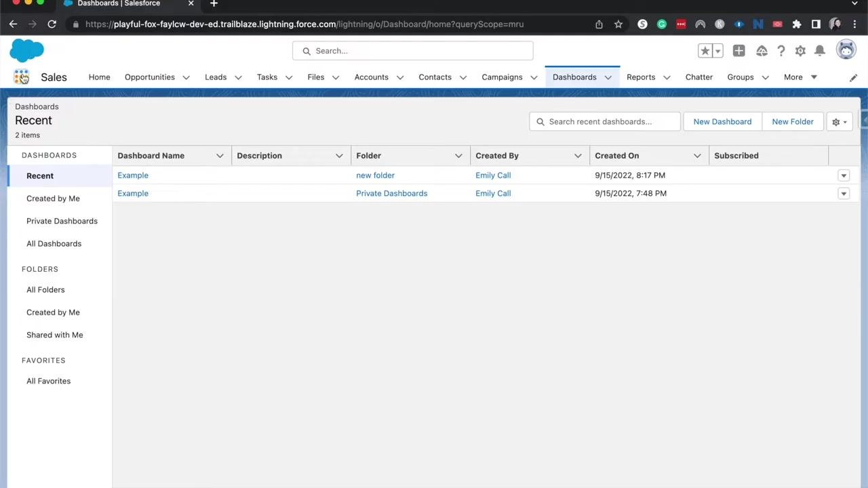Viewport: 868px width, 488px height.
Task: Open the Accounts tab
Action: pyautogui.click(x=372, y=77)
